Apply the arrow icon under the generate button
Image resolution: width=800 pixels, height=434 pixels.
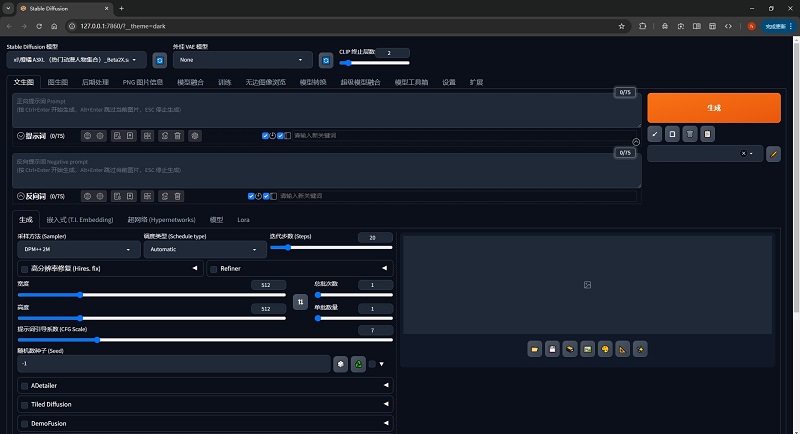pos(654,133)
